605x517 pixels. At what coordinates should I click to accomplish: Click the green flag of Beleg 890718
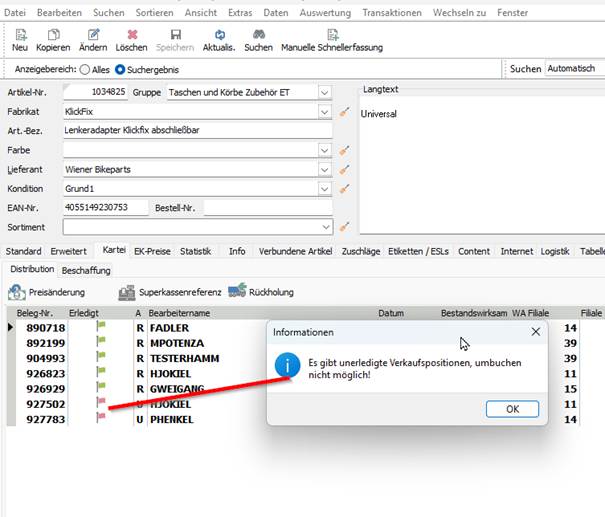(101, 326)
